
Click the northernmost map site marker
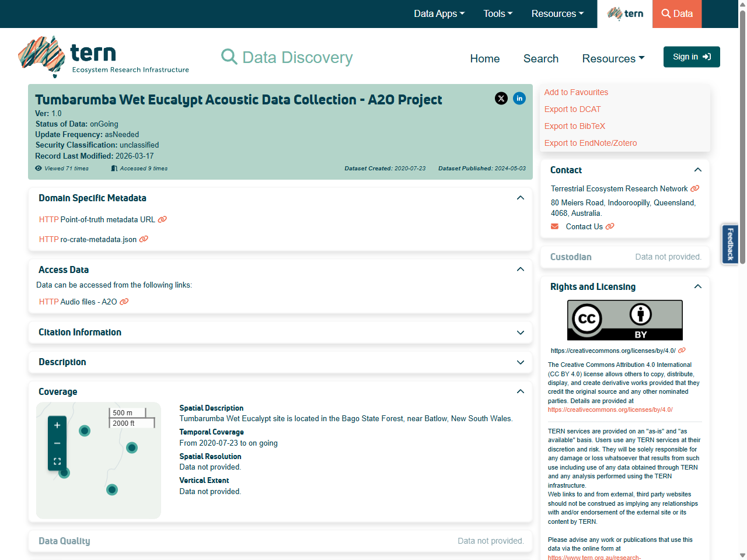click(85, 431)
